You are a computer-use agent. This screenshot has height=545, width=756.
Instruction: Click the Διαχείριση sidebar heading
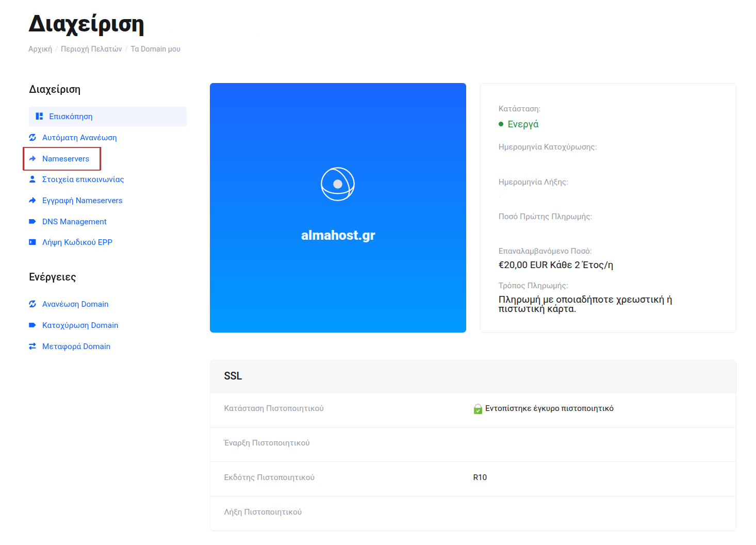click(55, 89)
